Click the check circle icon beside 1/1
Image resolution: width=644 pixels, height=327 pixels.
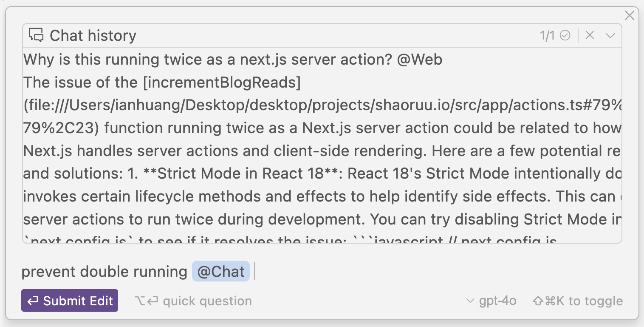565,35
